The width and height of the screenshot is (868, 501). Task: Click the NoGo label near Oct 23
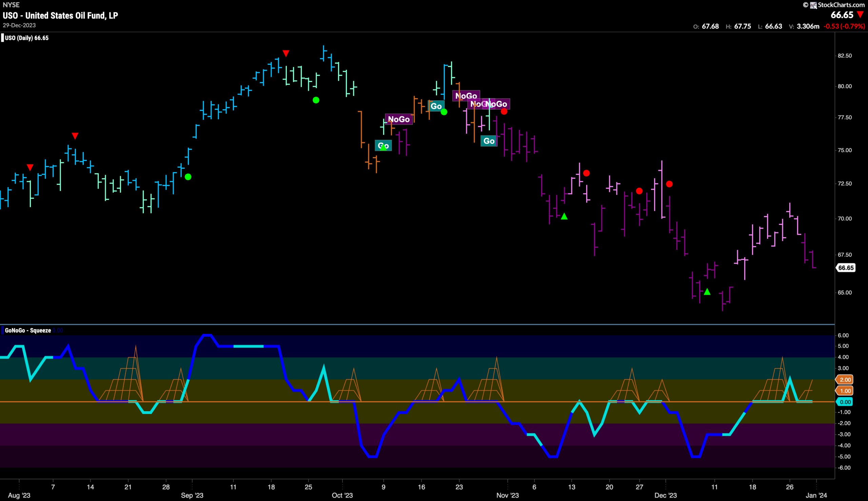(x=466, y=96)
